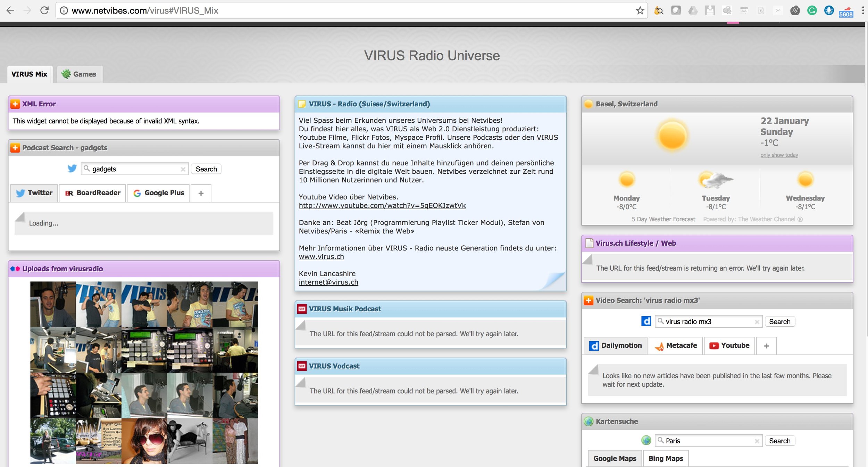The width and height of the screenshot is (868, 467).
Task: Open the Chrome three-dot menu
Action: click(x=862, y=10)
